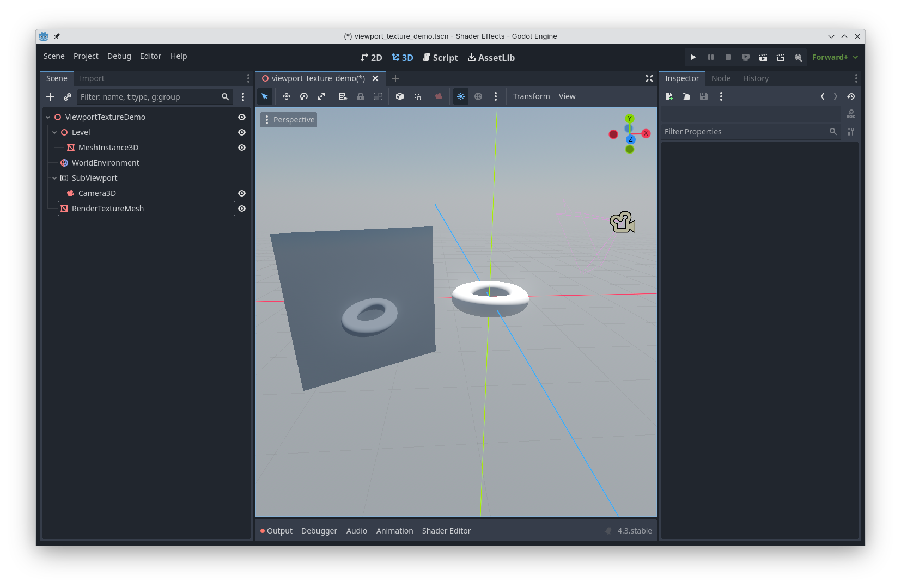This screenshot has height=588, width=901.
Task: Open the Project menu
Action: 86,56
